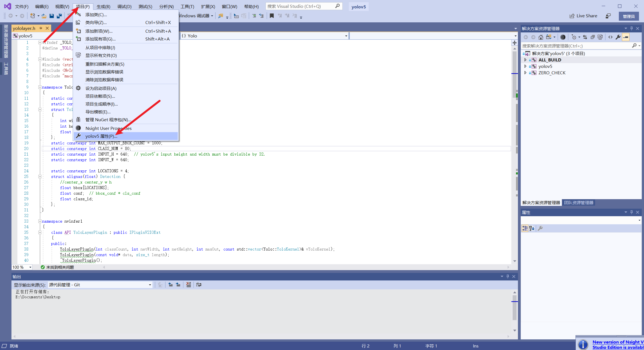Viewport: 644px width, 350px height.
Task: Choose 管理 NuGet 程序包 menu item
Action: 108,120
